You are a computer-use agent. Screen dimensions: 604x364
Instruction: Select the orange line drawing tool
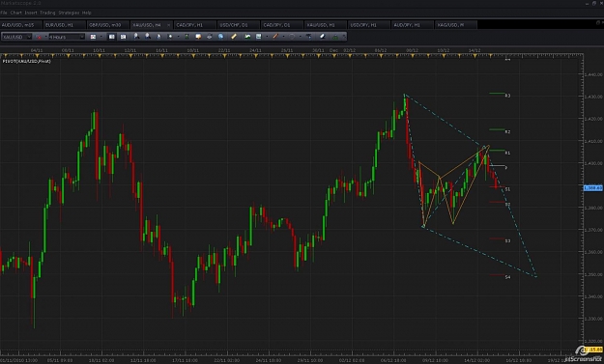click(x=275, y=36)
